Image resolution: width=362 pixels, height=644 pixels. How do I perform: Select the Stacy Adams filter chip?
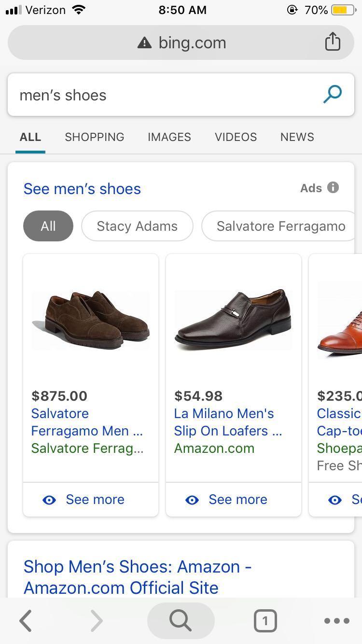point(137,226)
